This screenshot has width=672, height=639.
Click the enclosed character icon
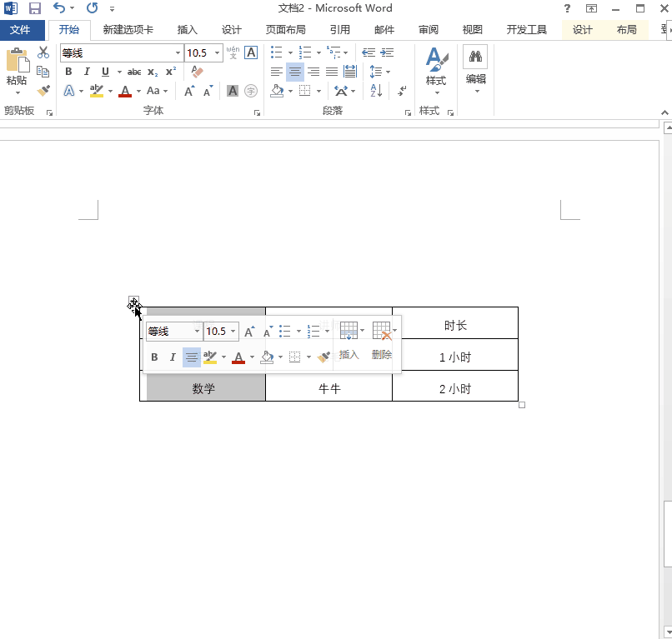251,91
